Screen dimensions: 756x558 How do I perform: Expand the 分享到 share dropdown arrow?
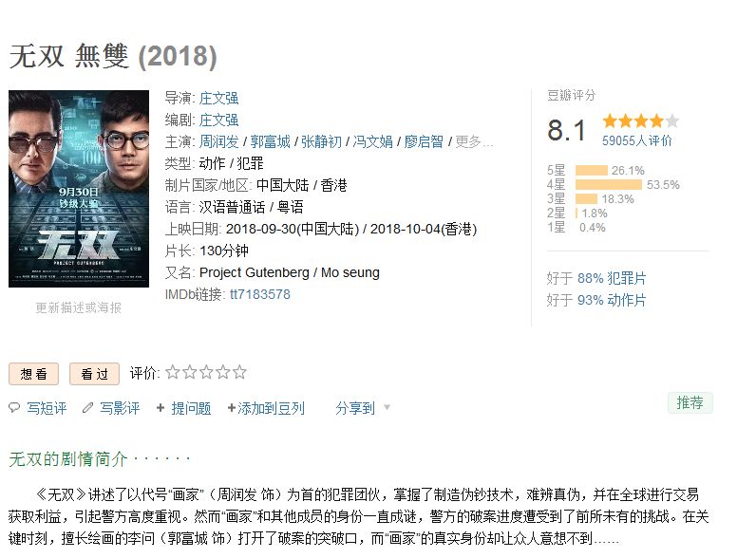click(x=387, y=408)
